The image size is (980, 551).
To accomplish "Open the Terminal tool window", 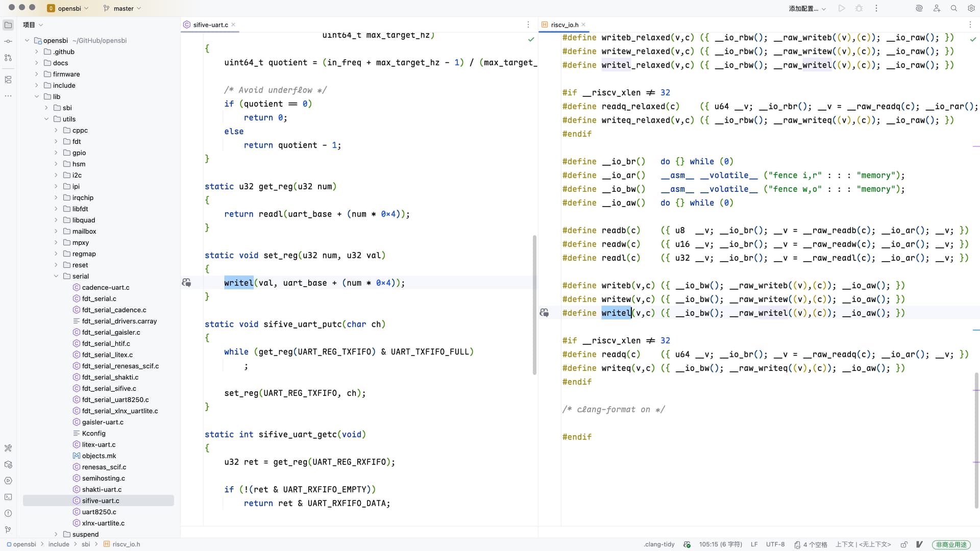I will coord(8,497).
